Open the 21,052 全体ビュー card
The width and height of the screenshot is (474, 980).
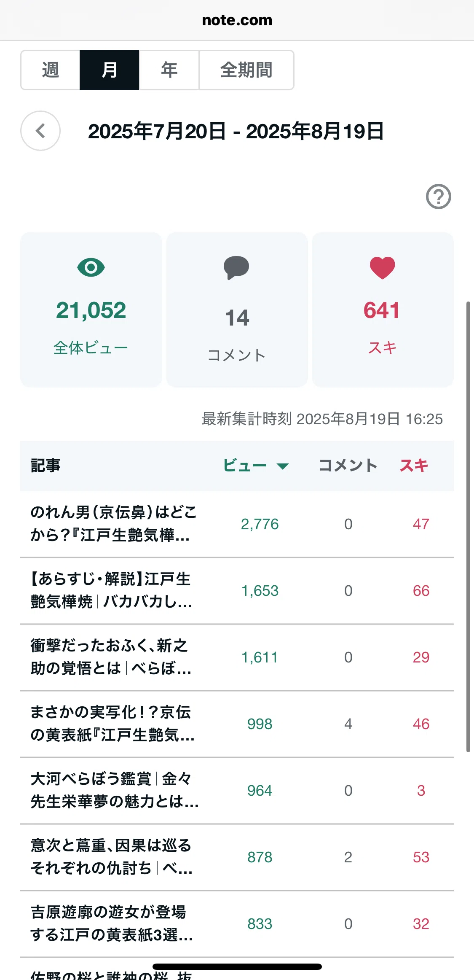tap(91, 310)
